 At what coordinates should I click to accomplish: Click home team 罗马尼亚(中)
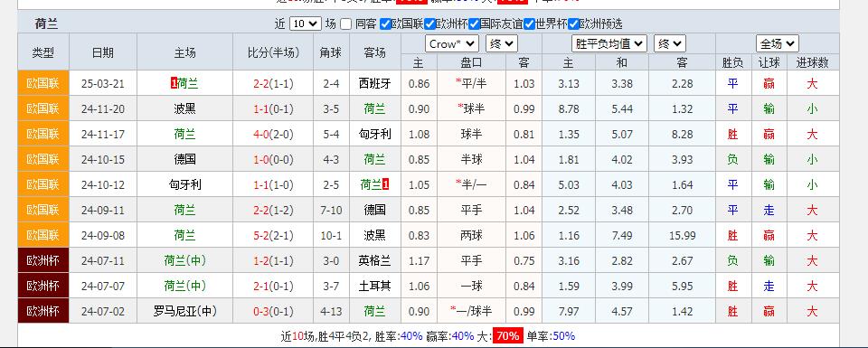point(184,312)
